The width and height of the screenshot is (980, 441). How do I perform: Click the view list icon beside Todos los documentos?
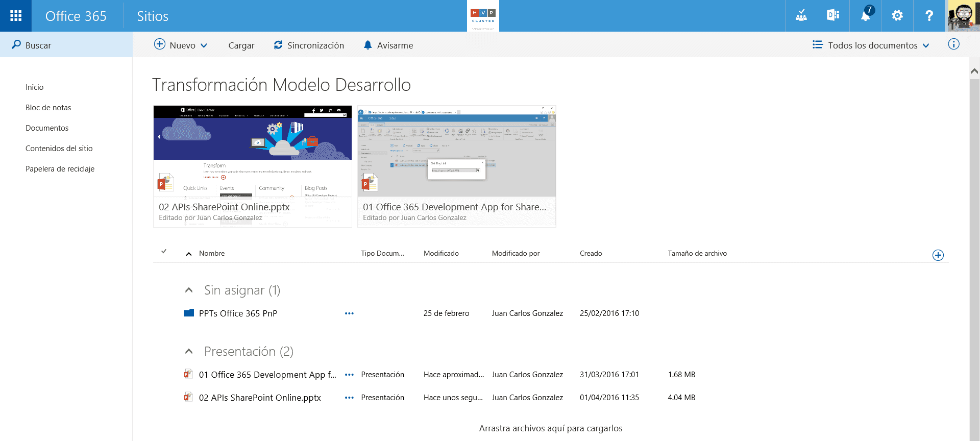tap(818, 45)
